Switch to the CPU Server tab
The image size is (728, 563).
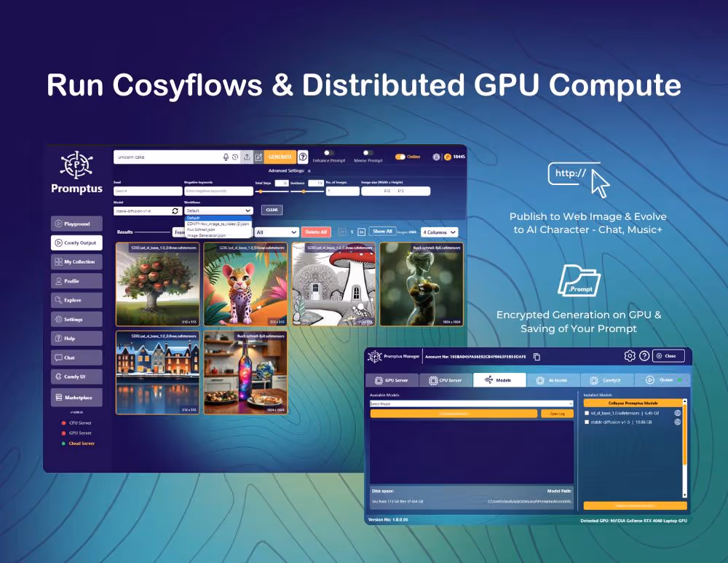[446, 380]
